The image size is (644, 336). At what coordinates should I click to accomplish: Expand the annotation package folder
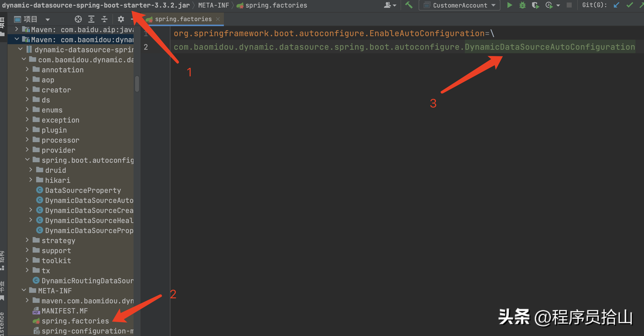pyautogui.click(x=27, y=70)
